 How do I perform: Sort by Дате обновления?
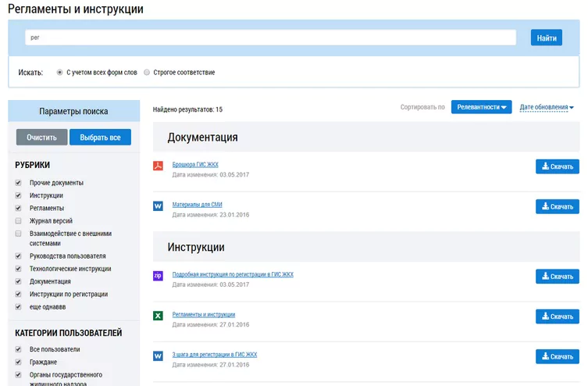click(547, 107)
